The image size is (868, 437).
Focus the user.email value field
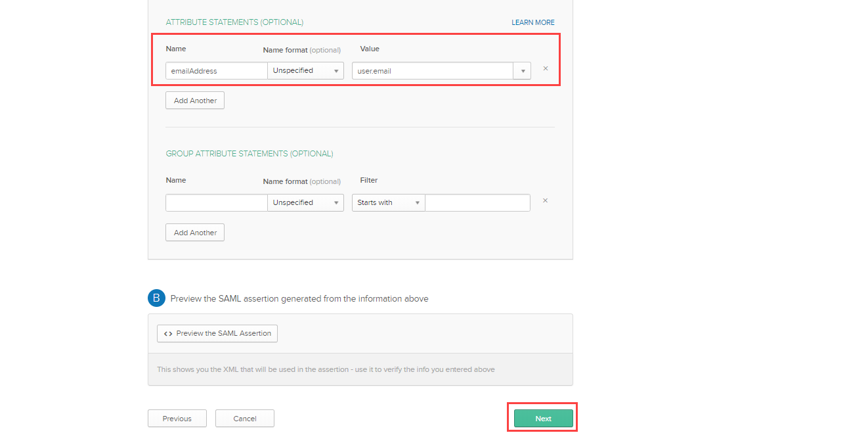click(432, 71)
